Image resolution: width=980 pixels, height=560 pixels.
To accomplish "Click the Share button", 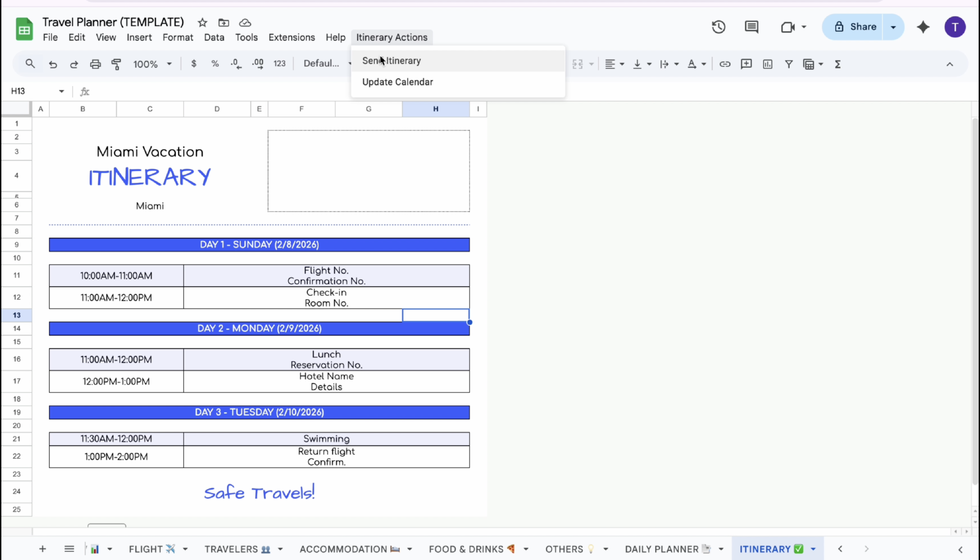I will pyautogui.click(x=855, y=27).
